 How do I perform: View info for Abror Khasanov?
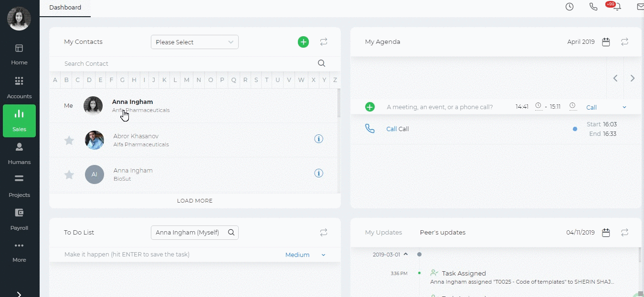[x=319, y=139]
